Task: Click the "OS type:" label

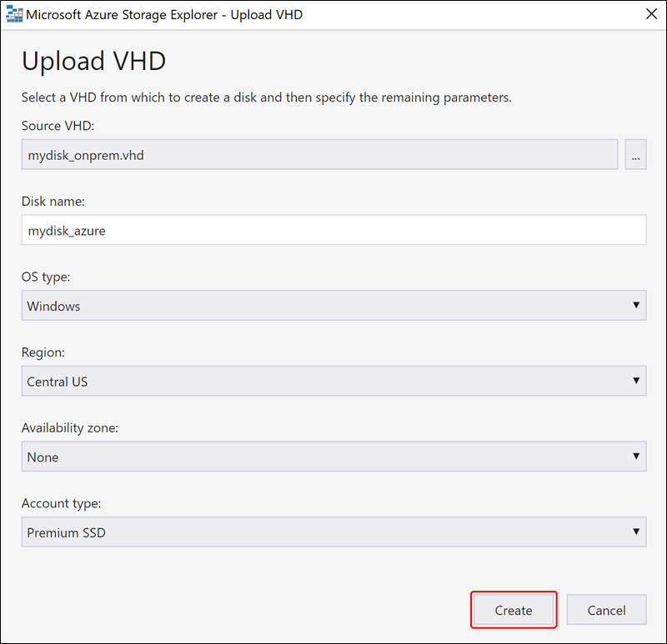Action: [x=46, y=277]
